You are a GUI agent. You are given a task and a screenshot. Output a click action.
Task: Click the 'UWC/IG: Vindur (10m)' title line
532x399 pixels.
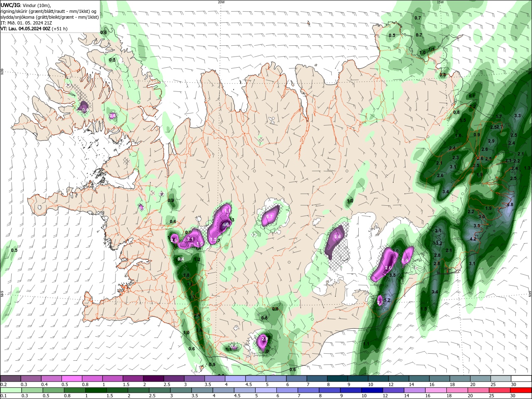[x=26, y=5]
